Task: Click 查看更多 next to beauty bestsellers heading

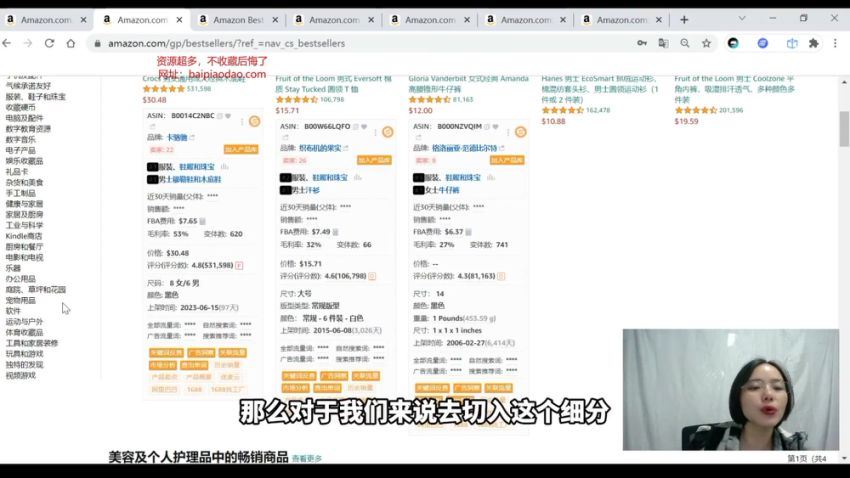Action: 307,458
